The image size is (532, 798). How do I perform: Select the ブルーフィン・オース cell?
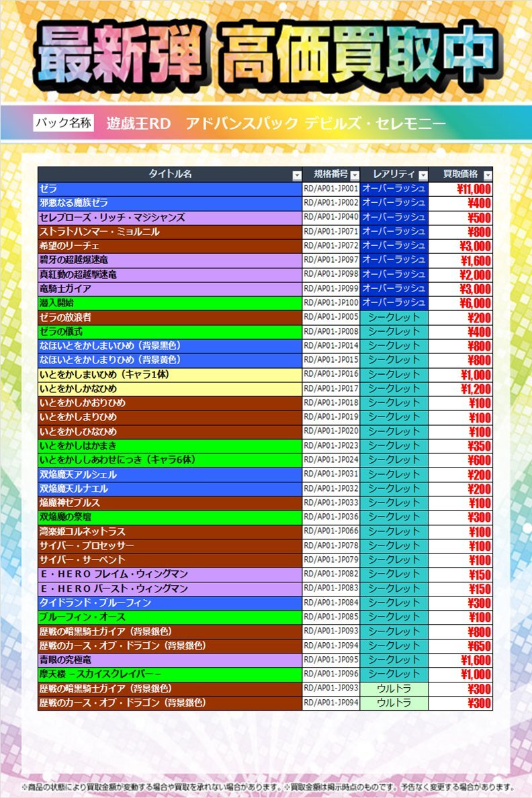(170, 617)
